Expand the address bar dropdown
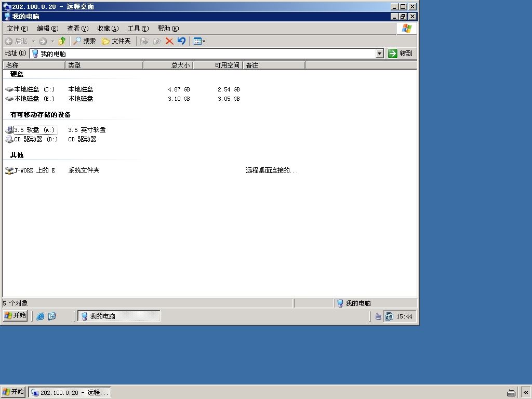Image resolution: width=532 pixels, height=399 pixels. click(380, 54)
